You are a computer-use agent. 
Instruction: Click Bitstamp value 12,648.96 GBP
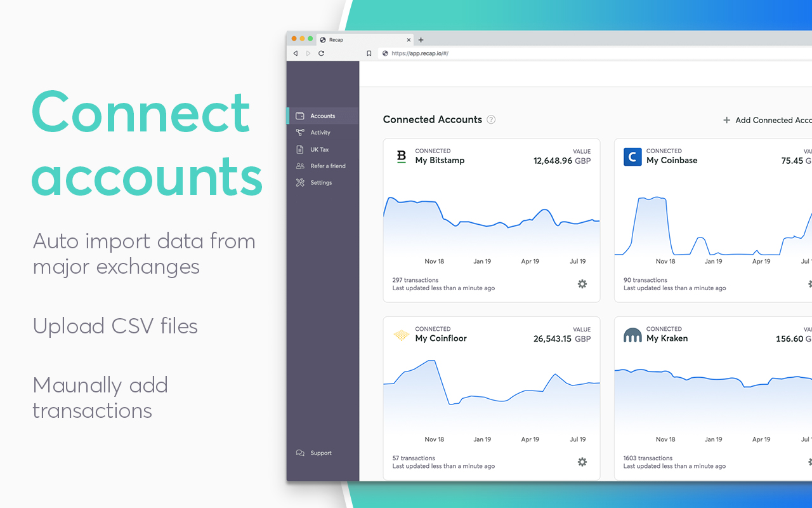tap(562, 161)
